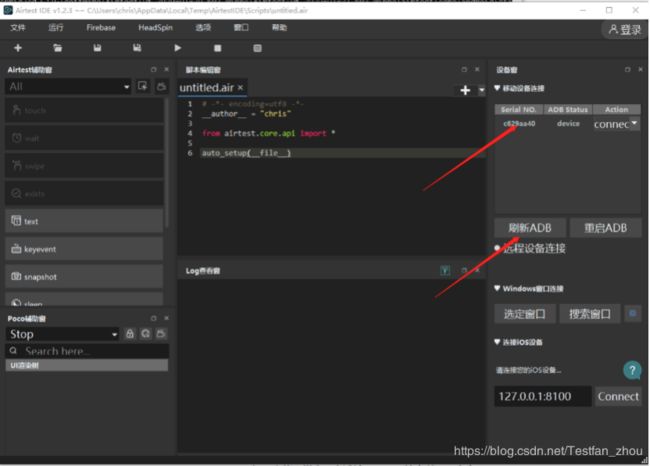
Task: Open the 运行 menu
Action: click(56, 27)
